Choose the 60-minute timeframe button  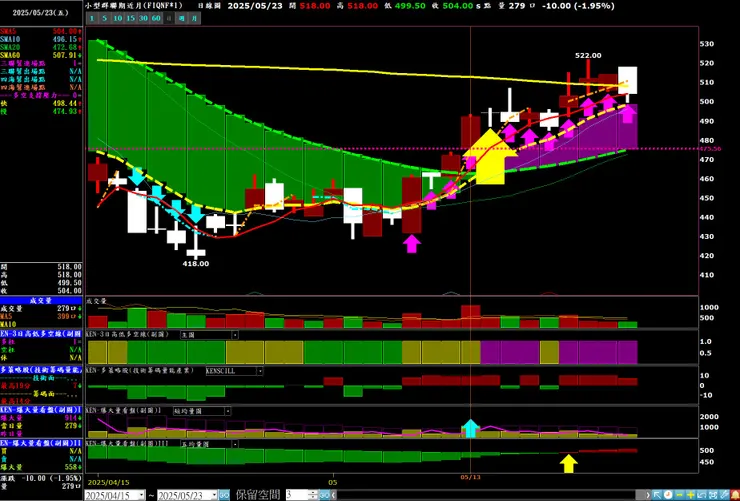(156, 18)
